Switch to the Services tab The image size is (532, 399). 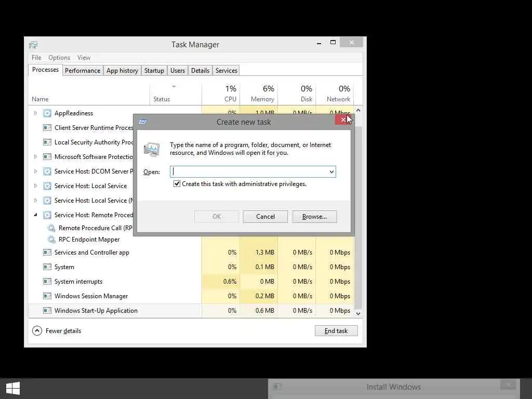227,71
